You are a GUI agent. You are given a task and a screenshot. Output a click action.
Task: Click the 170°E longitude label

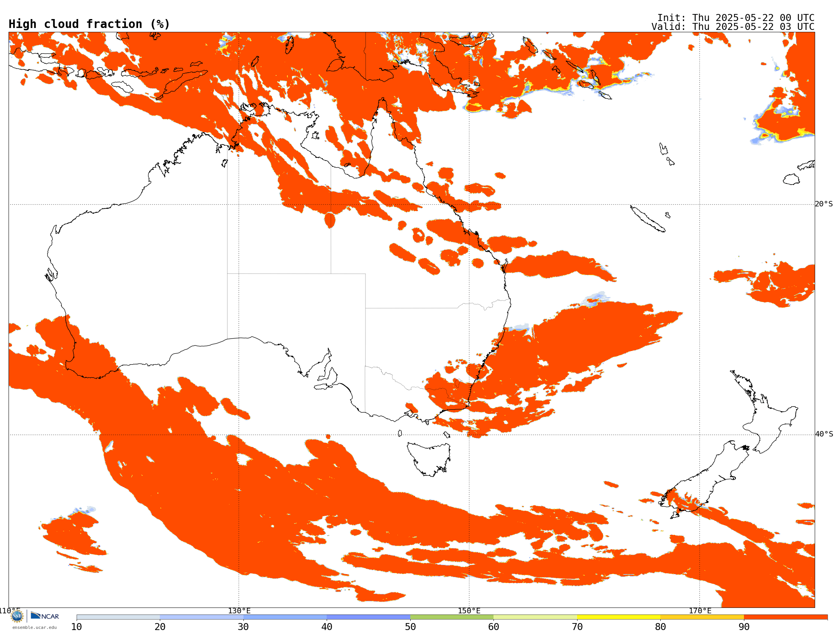pyautogui.click(x=700, y=611)
